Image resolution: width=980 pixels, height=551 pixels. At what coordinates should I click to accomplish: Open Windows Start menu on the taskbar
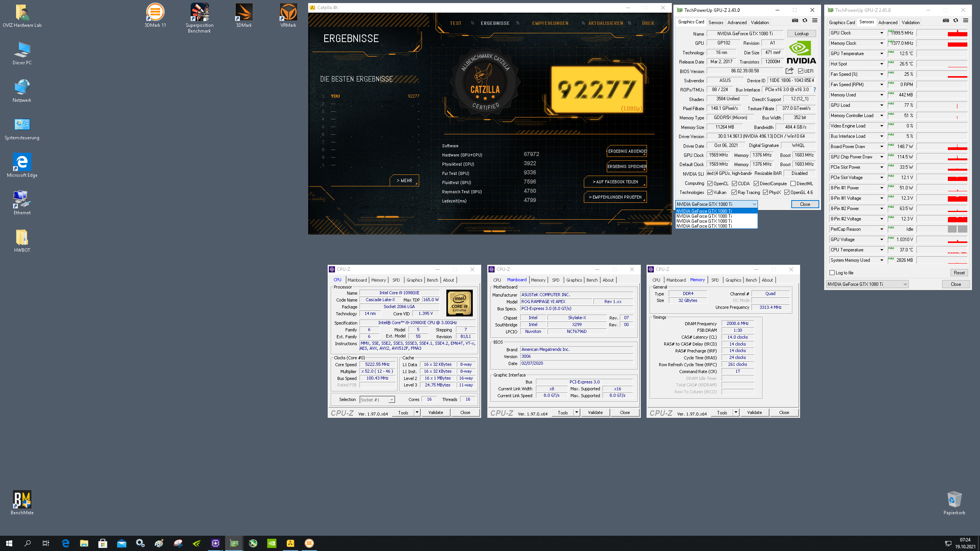point(9,543)
